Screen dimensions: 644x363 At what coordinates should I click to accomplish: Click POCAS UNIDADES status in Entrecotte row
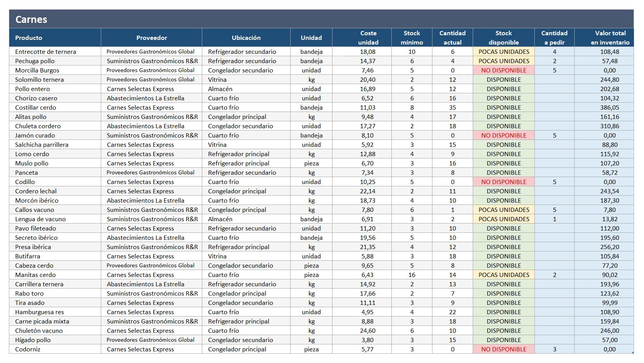[x=504, y=52]
